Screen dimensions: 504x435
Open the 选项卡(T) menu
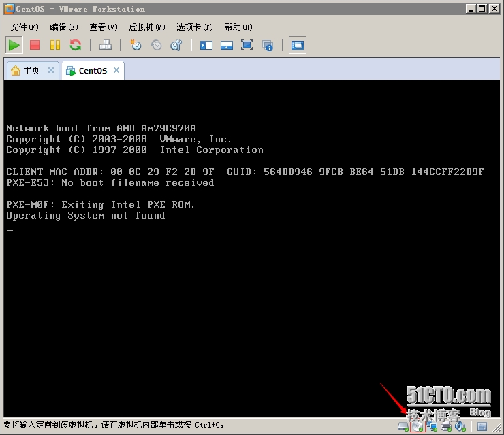pos(195,27)
